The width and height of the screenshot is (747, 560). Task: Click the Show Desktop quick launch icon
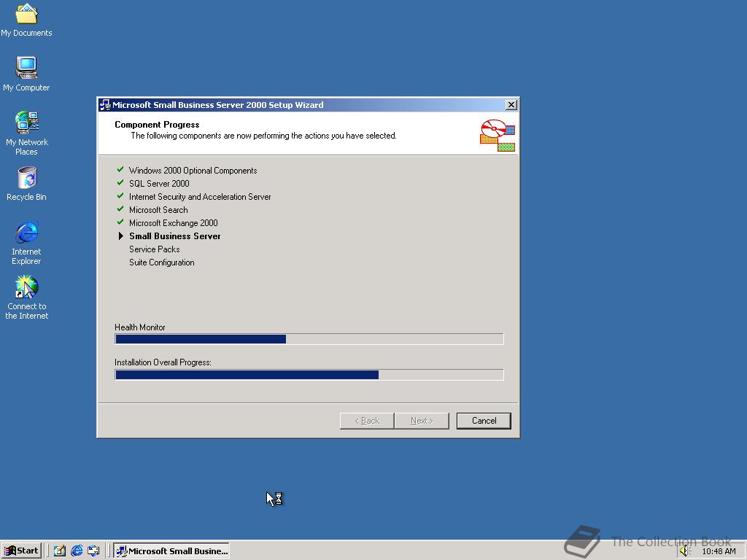(60, 551)
